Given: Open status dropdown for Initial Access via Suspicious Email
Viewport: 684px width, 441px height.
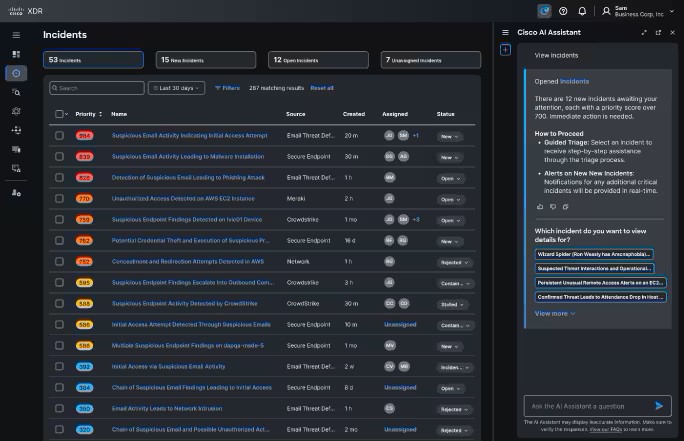Looking at the screenshot, I should [455, 367].
